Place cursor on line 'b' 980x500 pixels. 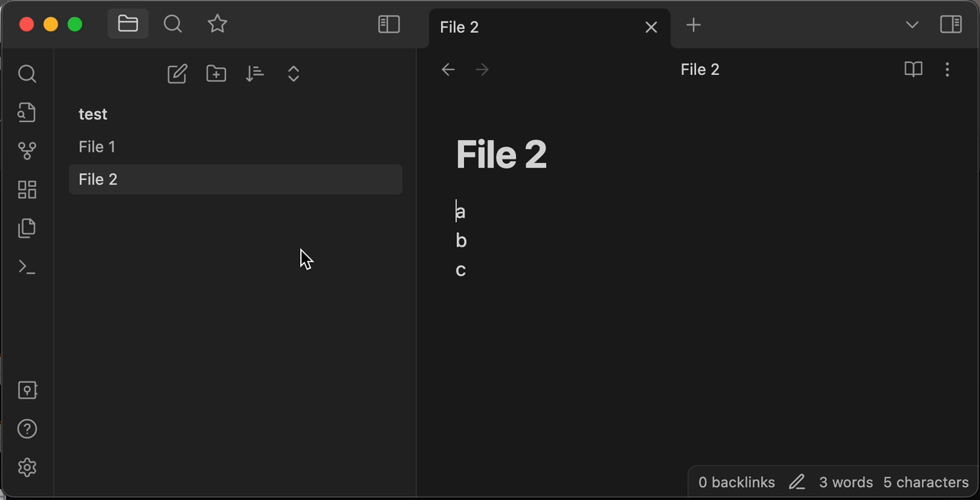(x=461, y=240)
